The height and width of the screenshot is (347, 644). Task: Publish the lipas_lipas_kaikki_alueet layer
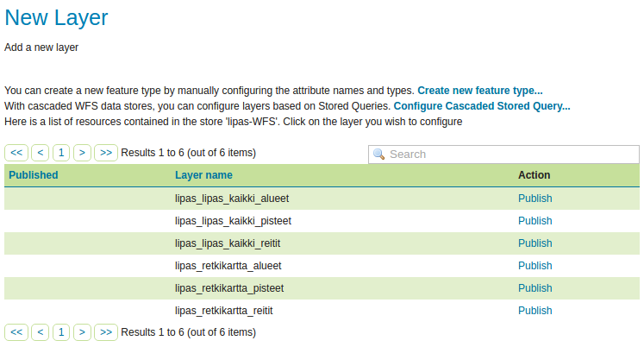pyautogui.click(x=535, y=199)
